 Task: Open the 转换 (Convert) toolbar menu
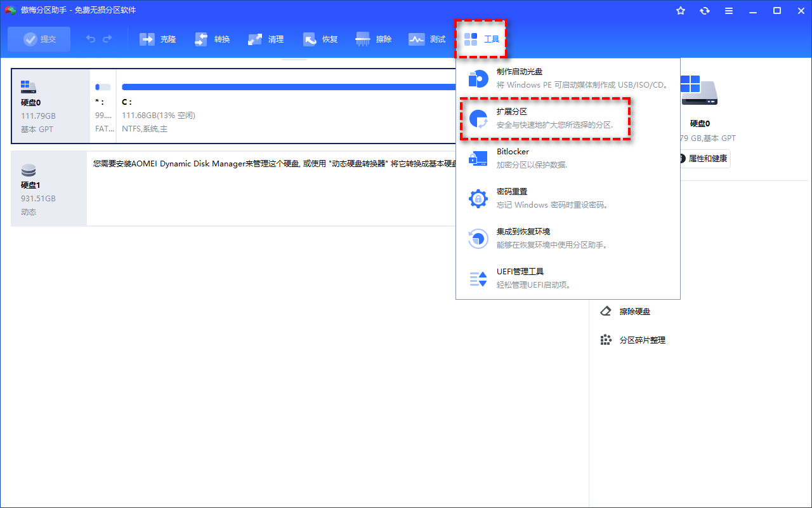click(x=213, y=39)
